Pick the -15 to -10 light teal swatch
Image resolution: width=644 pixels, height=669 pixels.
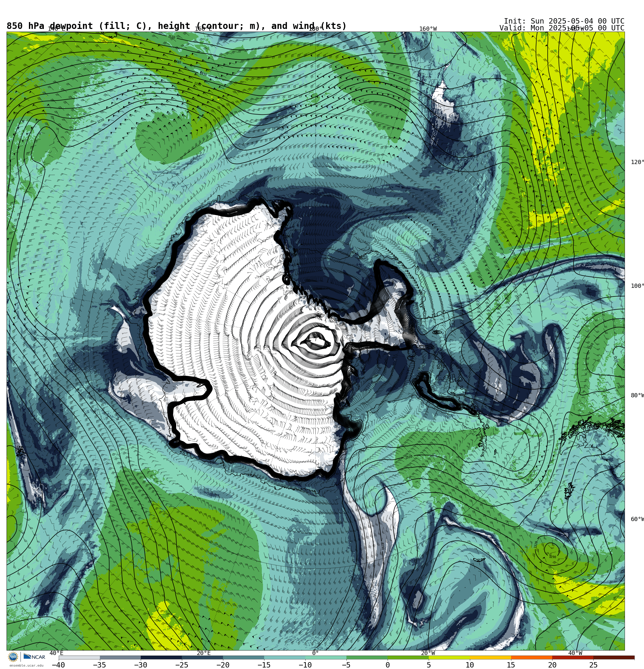285,657
